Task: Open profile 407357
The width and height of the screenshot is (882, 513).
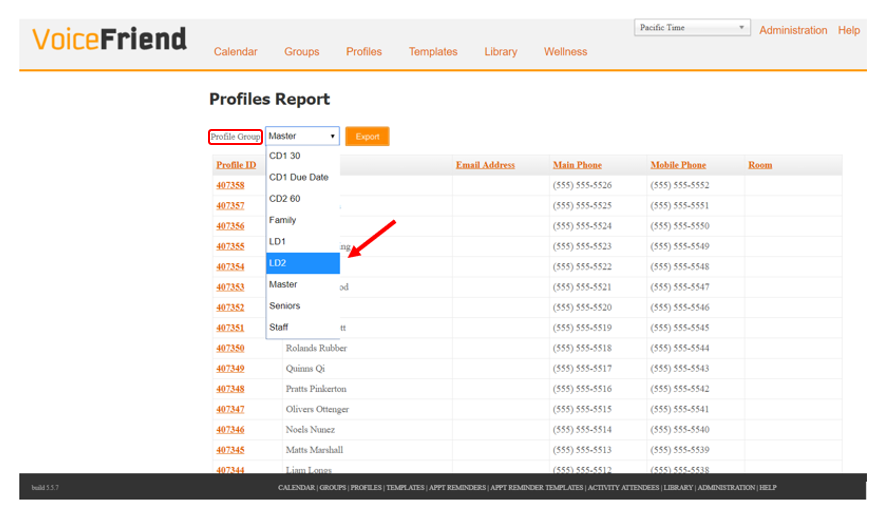Action: click(x=230, y=205)
